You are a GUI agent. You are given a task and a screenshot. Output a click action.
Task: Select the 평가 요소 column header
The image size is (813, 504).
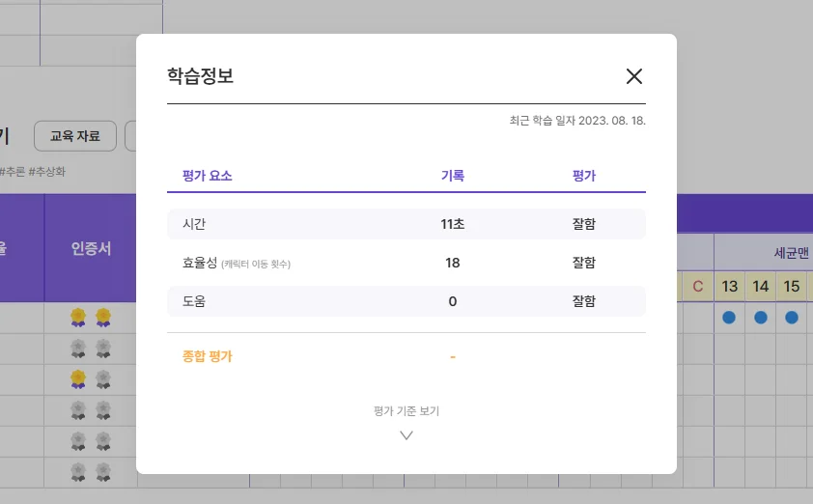[x=207, y=176]
